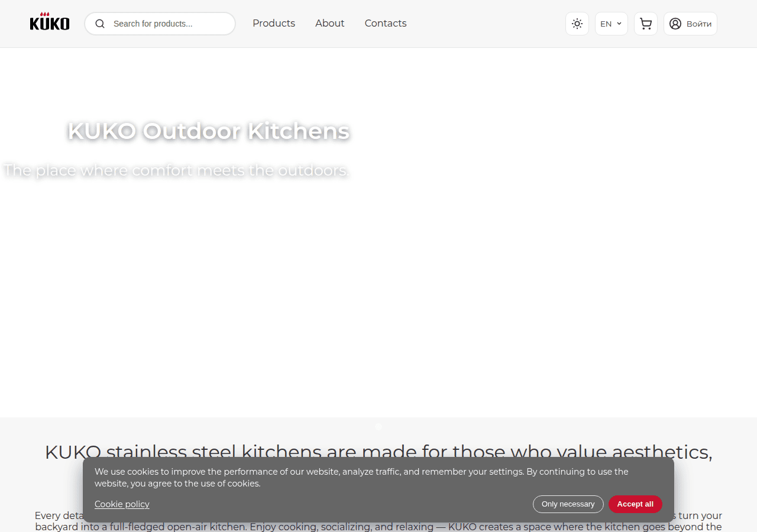757x532 pixels.
Task: Go to the About page
Action: pyautogui.click(x=329, y=24)
